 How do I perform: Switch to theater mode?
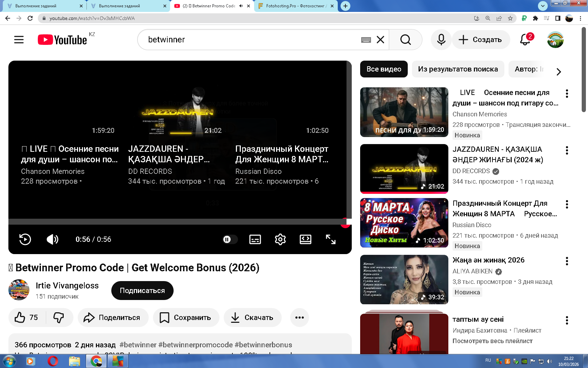pyautogui.click(x=305, y=239)
